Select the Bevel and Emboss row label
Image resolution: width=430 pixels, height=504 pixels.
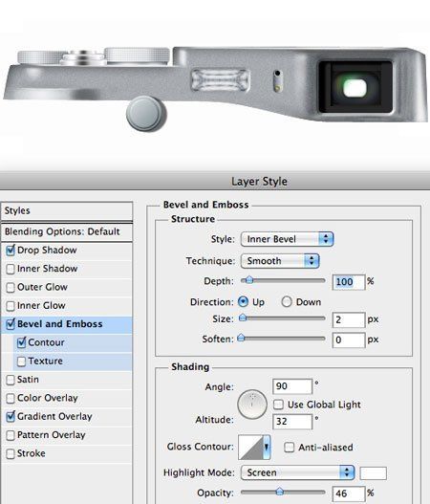point(60,324)
